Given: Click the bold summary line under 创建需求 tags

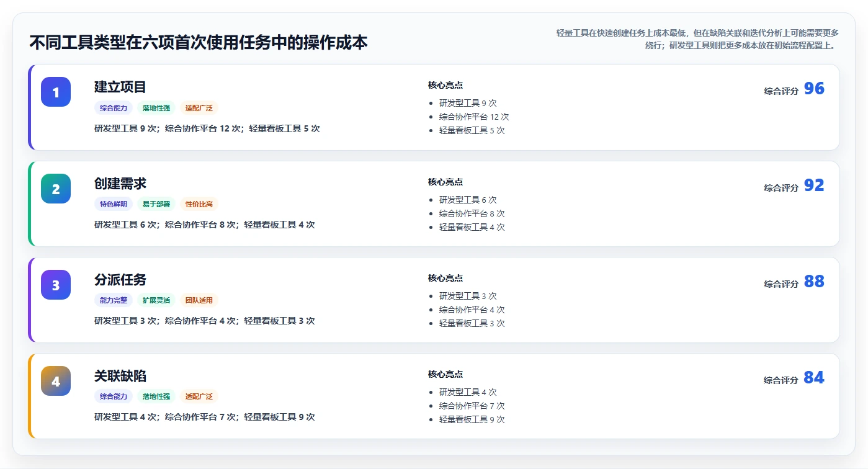Looking at the screenshot, I should [x=205, y=225].
